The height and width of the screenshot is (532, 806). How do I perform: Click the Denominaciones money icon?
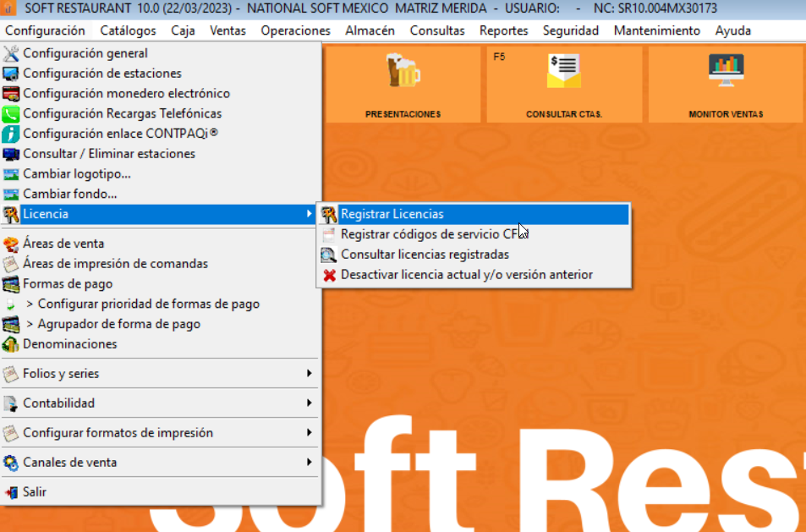(x=11, y=344)
